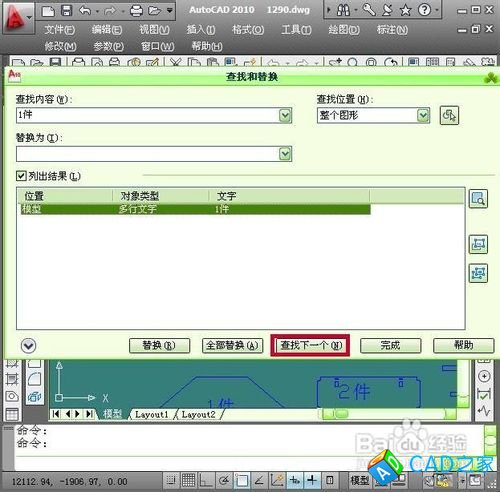Toggle Grid display in the status bar
This screenshot has height=492, width=500.
[188, 480]
